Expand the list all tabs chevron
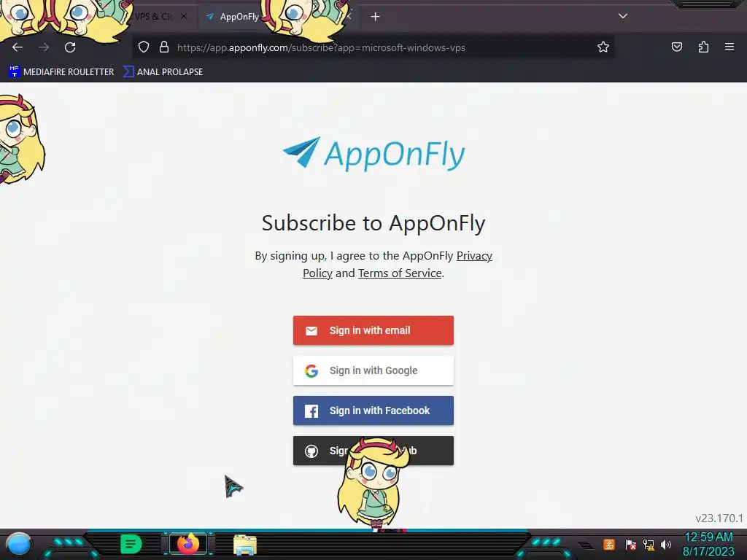 (x=623, y=16)
